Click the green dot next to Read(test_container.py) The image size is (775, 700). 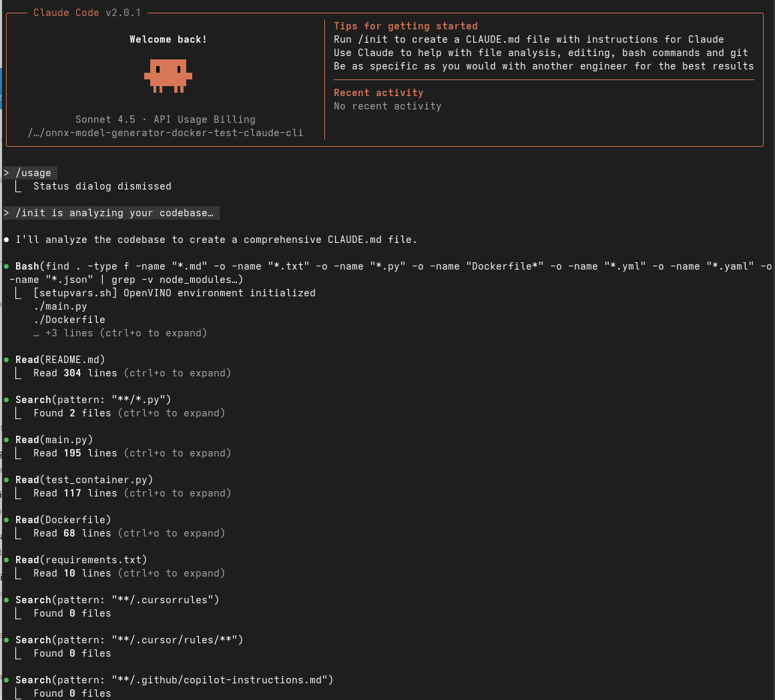[7, 480]
